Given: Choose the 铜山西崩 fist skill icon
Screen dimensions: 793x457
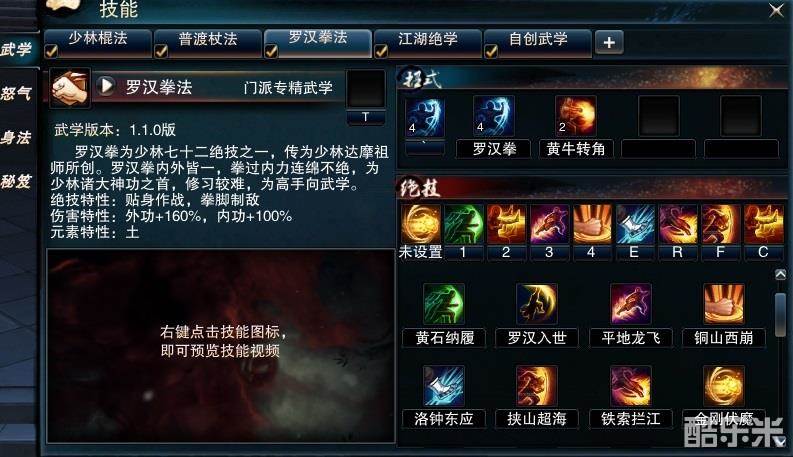Looking at the screenshot, I should pyautogui.click(x=724, y=303).
